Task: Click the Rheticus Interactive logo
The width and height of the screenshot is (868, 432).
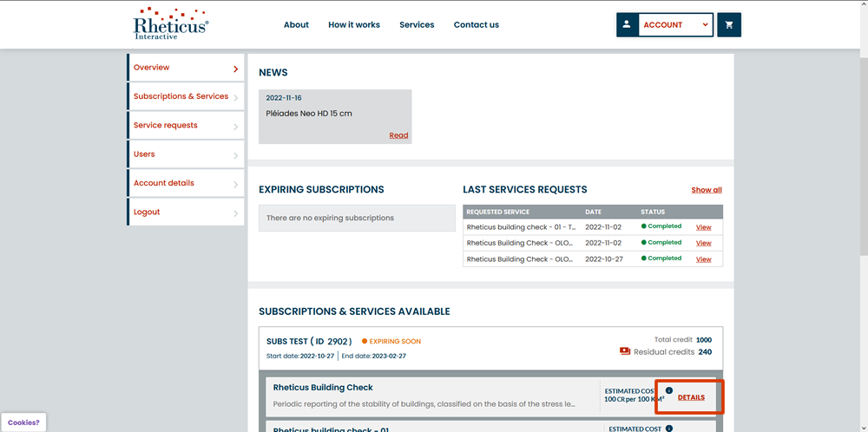Action: [x=171, y=23]
